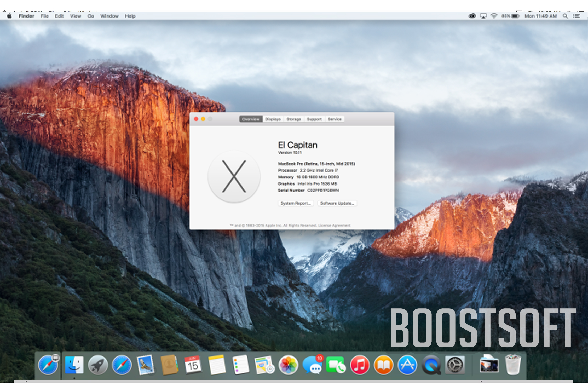
Task: Open Reminders checklist icon in Dock
Action: (x=241, y=365)
